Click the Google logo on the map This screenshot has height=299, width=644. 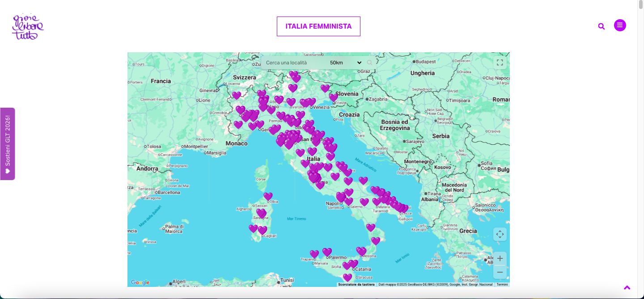[x=140, y=282]
